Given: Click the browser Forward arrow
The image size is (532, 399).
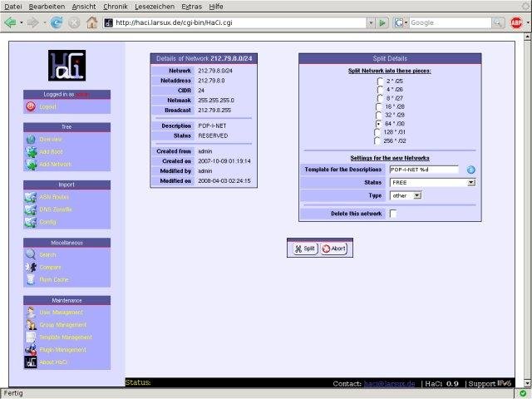Looking at the screenshot, I should point(33,22).
